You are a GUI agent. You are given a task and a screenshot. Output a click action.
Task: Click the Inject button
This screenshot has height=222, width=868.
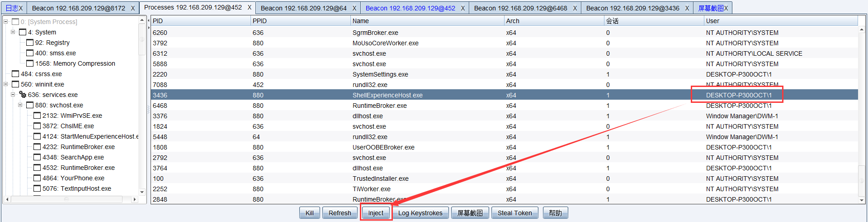tap(376, 213)
